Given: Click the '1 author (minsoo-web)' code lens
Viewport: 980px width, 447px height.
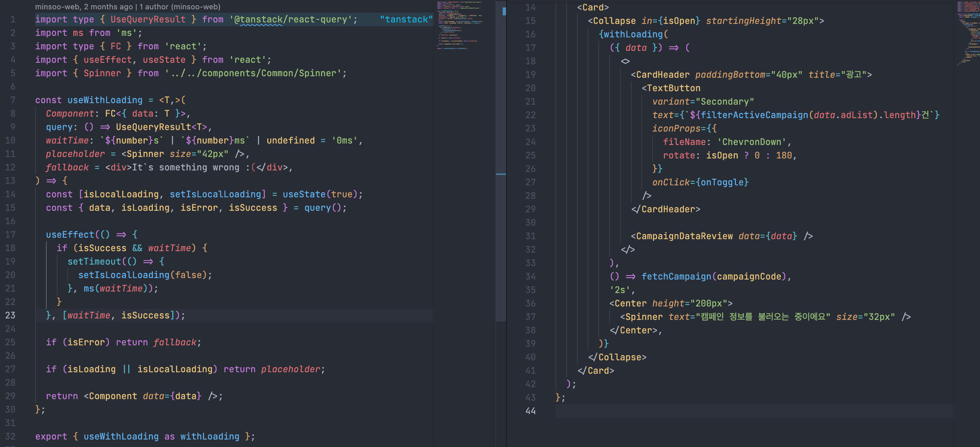Looking at the screenshot, I should click(x=179, y=6).
